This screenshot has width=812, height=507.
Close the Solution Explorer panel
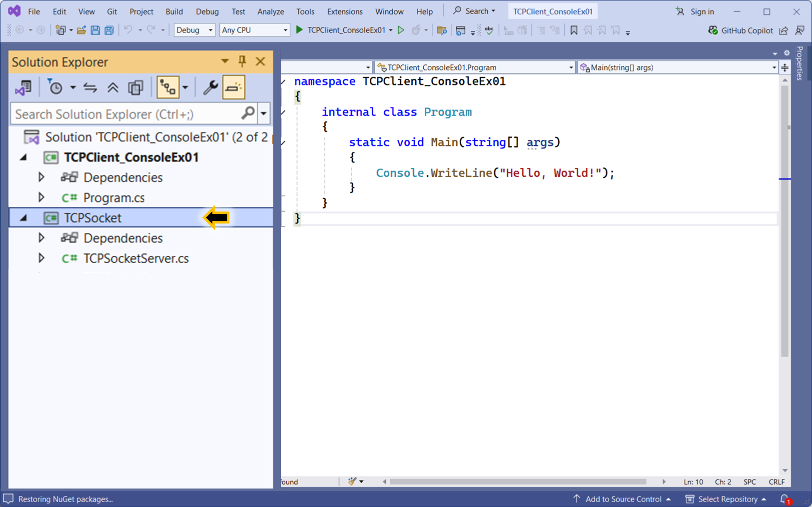point(260,61)
